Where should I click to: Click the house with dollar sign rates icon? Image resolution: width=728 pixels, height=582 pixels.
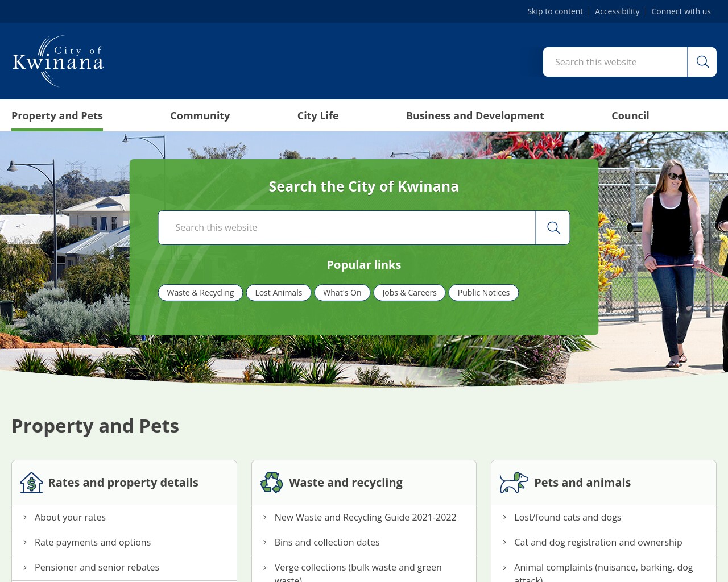[x=31, y=482]
